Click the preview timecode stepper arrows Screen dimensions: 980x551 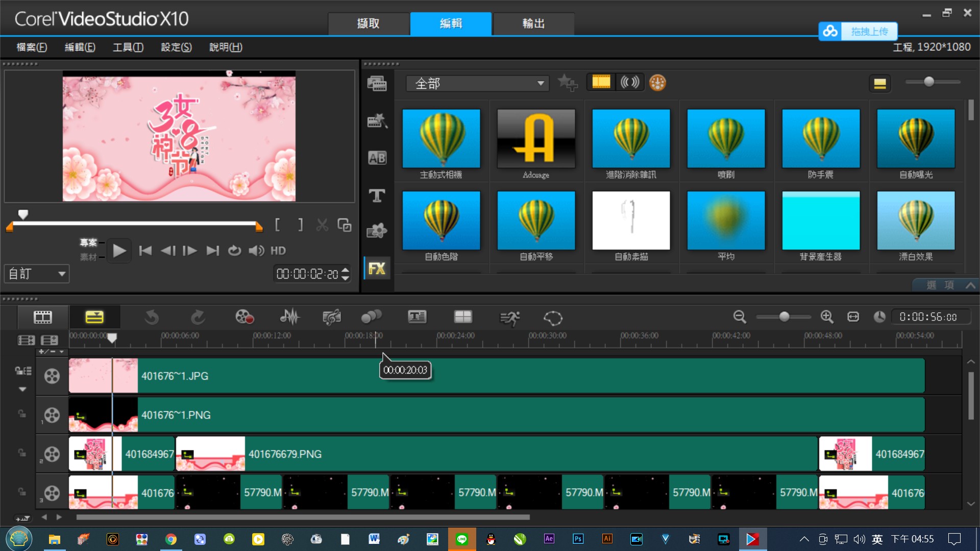click(x=346, y=274)
